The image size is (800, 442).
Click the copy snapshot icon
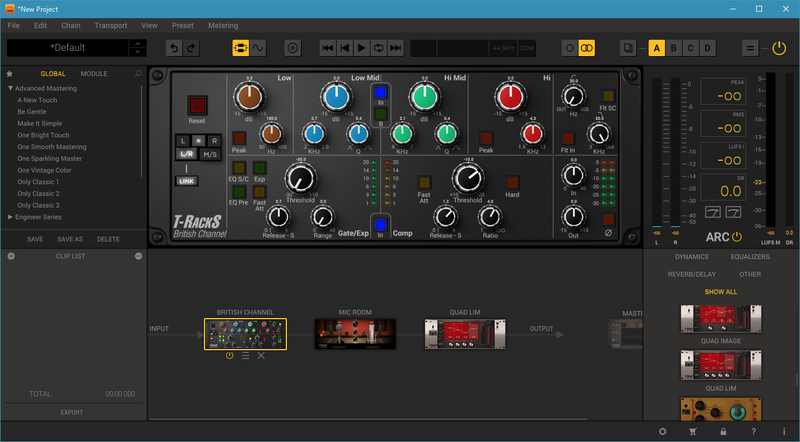pyautogui.click(x=628, y=48)
